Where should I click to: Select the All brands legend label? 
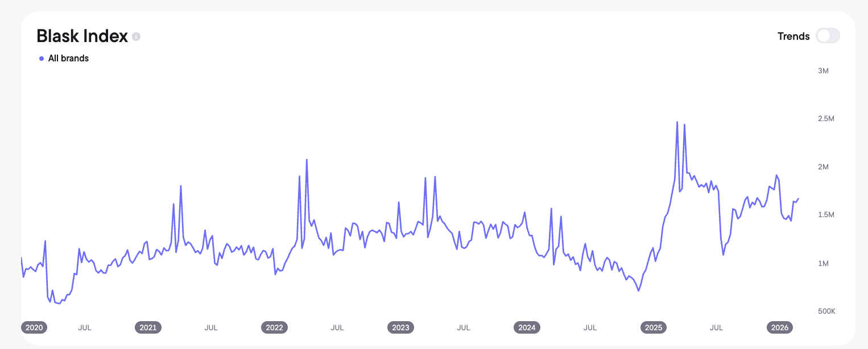click(x=68, y=58)
